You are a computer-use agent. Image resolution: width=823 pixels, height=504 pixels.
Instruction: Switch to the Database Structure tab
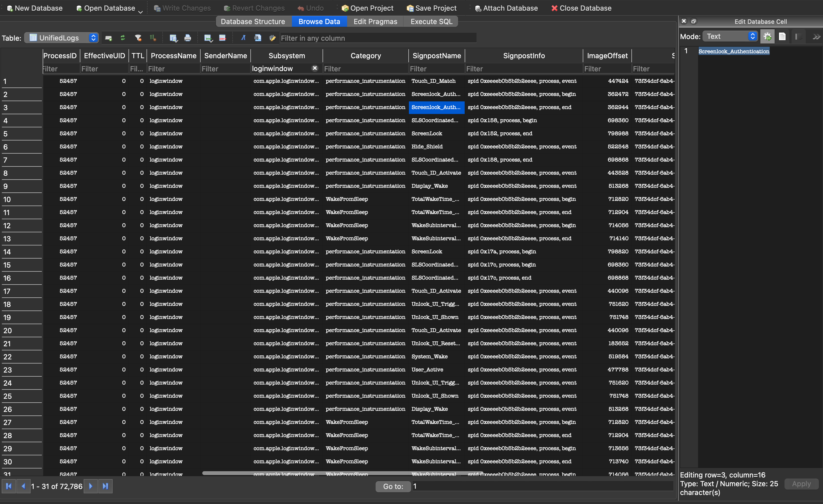click(x=253, y=22)
